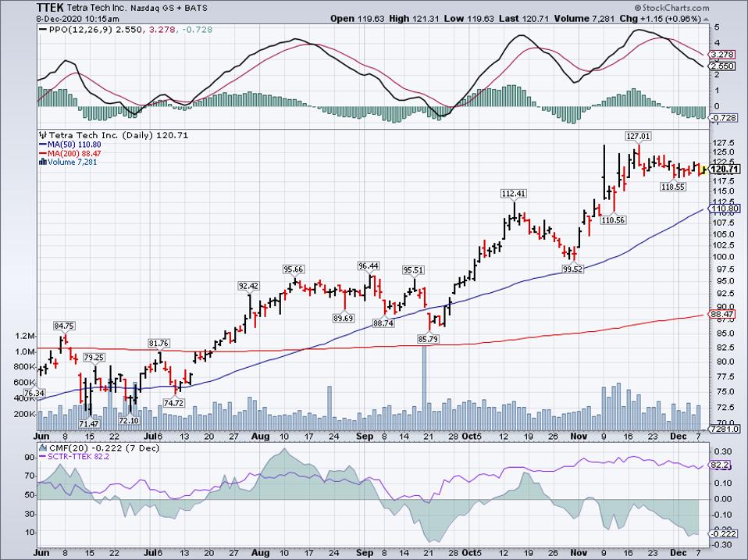Click the 95.51 price annotation

[413, 270]
